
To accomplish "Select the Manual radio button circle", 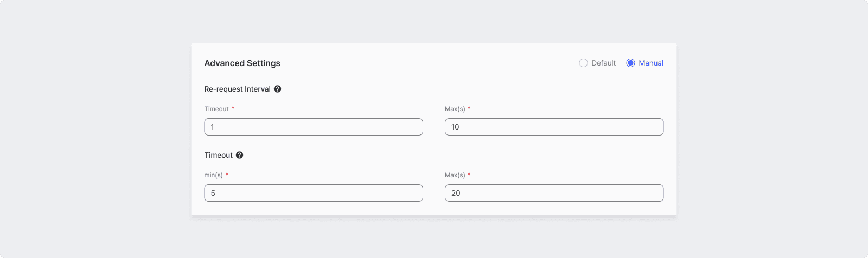I will click(630, 63).
